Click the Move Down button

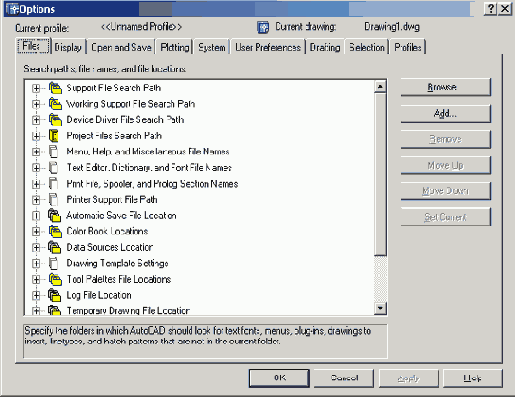click(446, 191)
